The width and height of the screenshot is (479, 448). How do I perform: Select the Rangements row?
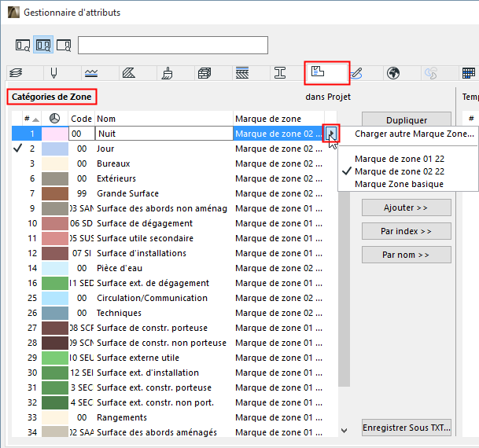[x=174, y=417]
